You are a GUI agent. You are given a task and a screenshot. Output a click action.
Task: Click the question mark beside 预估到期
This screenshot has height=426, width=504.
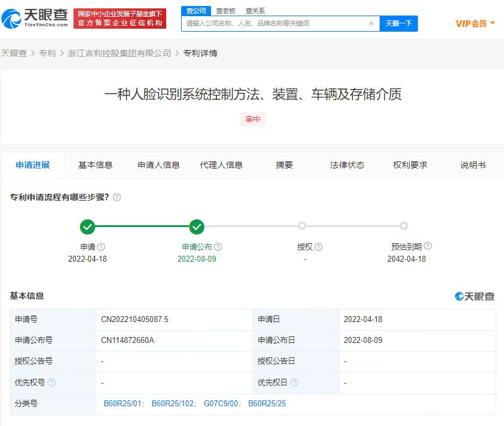(x=428, y=246)
